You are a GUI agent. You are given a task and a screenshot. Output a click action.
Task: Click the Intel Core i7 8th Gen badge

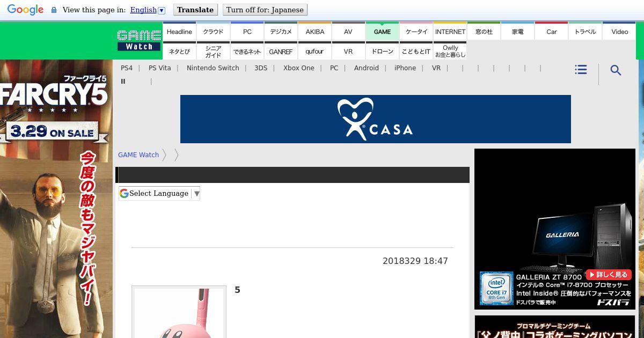(x=496, y=289)
